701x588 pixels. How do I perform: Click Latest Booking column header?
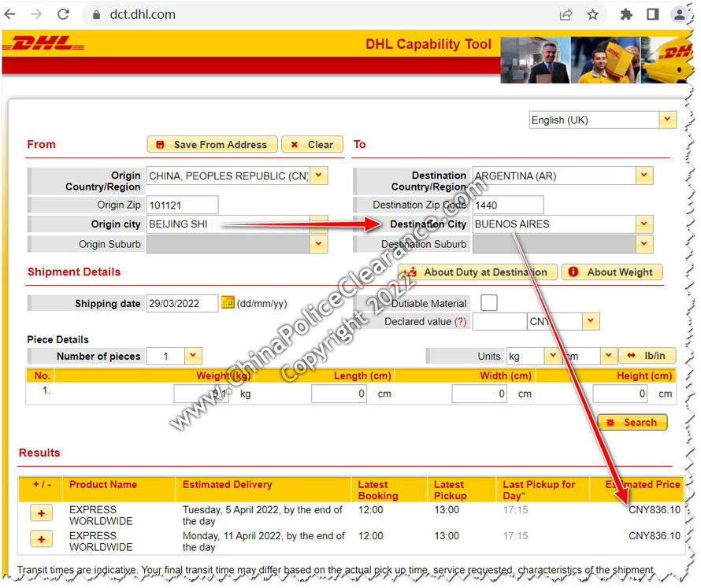click(378, 490)
